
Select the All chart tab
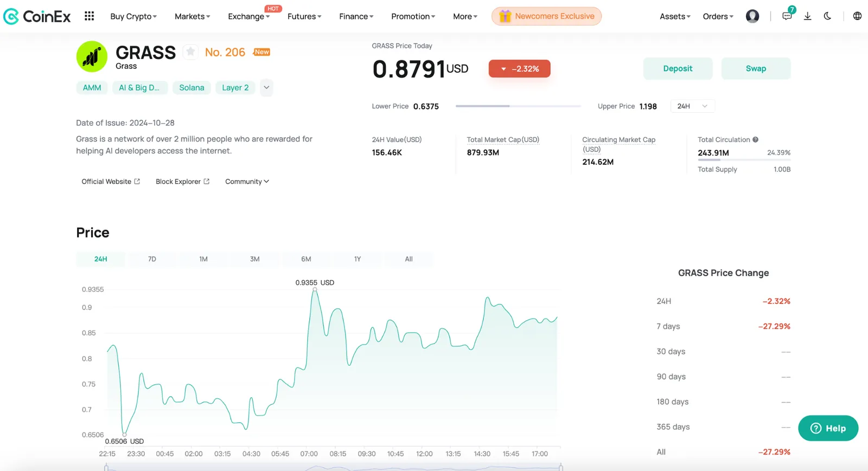pos(409,259)
